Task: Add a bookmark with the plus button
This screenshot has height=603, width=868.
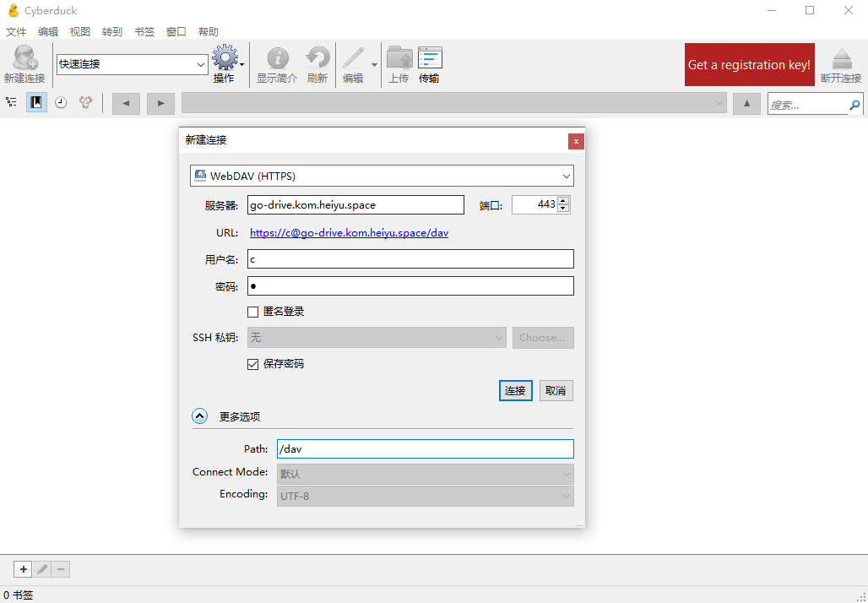Action: (23, 568)
